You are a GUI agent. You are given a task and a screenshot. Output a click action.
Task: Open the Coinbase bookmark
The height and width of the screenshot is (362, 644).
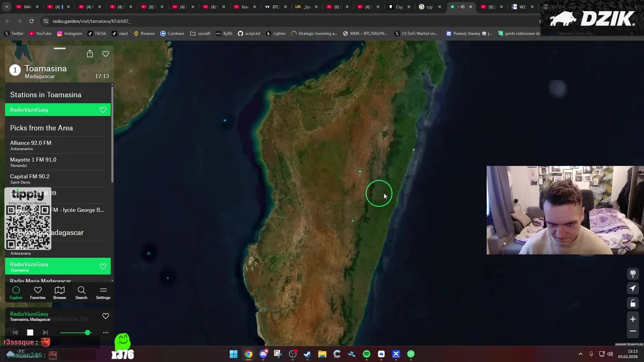pyautogui.click(x=172, y=34)
